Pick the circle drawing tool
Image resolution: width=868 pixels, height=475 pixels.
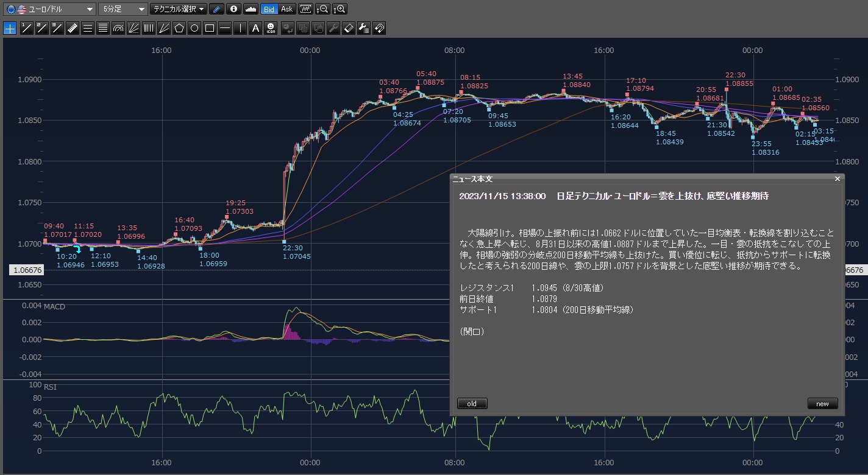click(194, 28)
